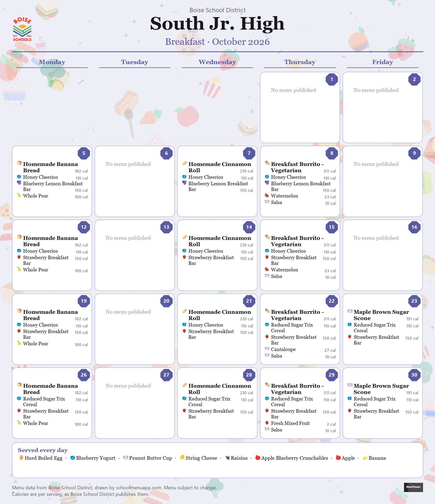Image resolution: width=435 pixels, height=504 pixels.
Task: Click the pear icon on October 12
Action: pyautogui.click(x=19, y=269)
